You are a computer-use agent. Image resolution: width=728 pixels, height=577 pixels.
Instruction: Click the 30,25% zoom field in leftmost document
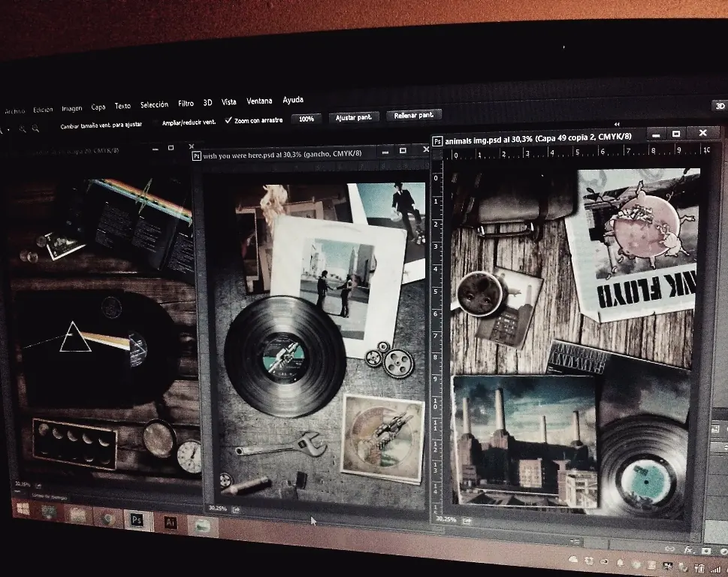(x=23, y=484)
